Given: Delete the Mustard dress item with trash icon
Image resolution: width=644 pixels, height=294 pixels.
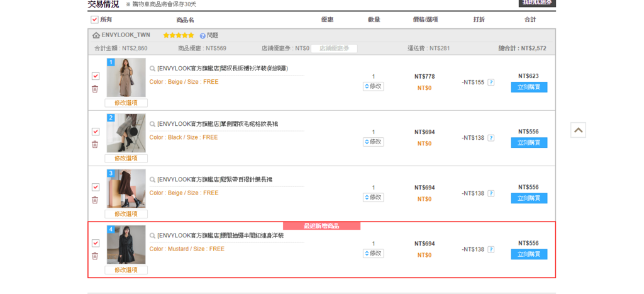Looking at the screenshot, I should pos(95,256).
